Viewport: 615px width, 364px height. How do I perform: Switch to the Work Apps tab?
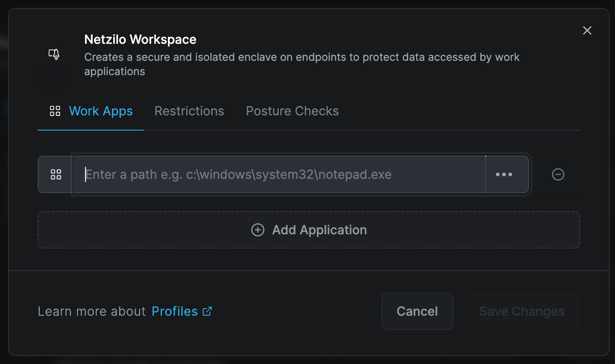click(x=91, y=111)
